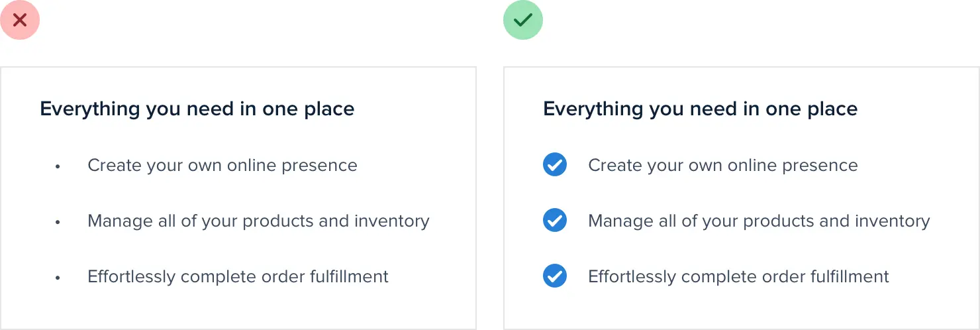The width and height of the screenshot is (980, 330).
Task: Click 'Create your own online presence' text in left card
Action: (x=222, y=165)
